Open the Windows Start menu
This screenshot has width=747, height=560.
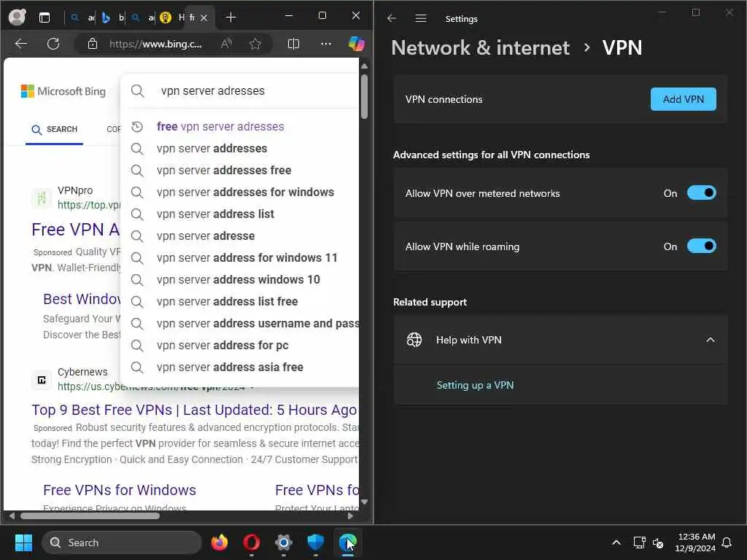tap(23, 542)
